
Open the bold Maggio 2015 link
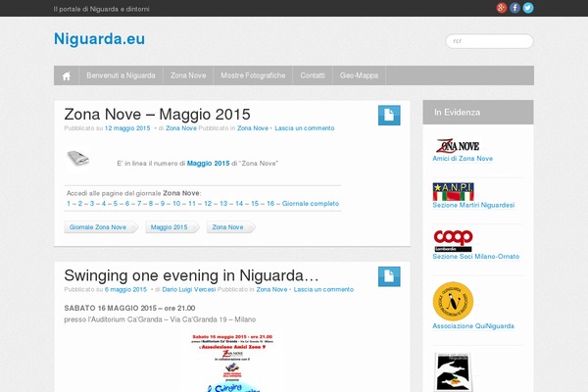[208, 164]
